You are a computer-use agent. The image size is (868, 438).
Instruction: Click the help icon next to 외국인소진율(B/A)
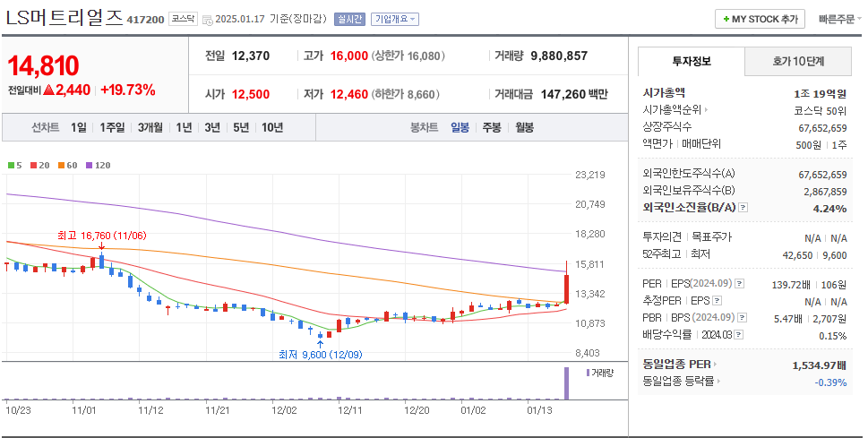click(x=743, y=207)
